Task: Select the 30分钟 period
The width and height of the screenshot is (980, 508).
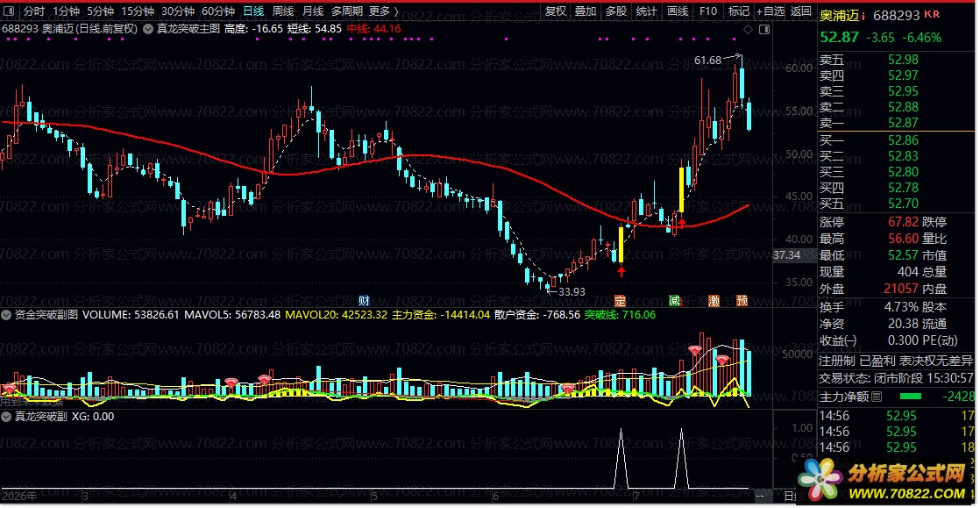Action: [x=177, y=11]
